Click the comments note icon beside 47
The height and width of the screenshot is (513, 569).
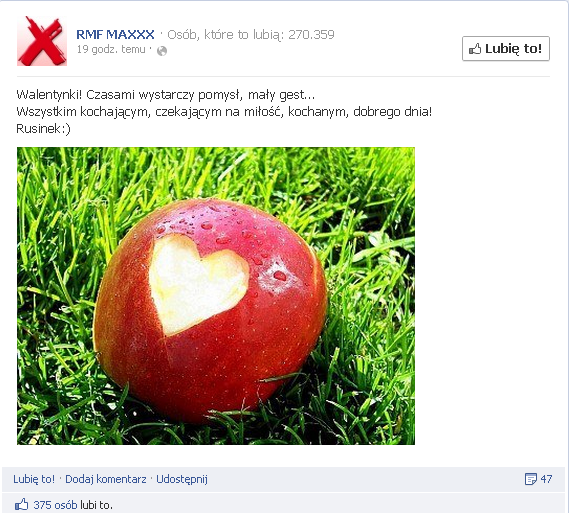coord(531,479)
